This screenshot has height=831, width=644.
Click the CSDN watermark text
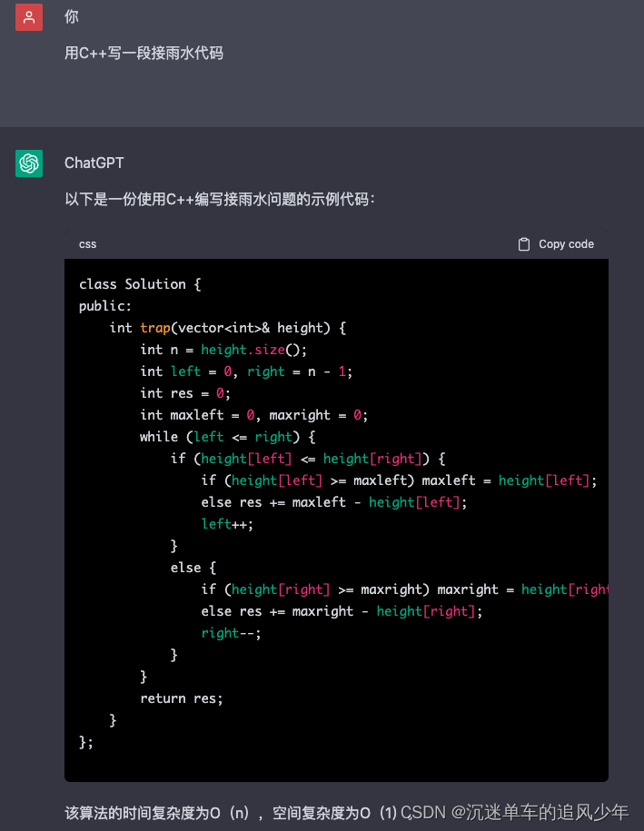(514, 813)
